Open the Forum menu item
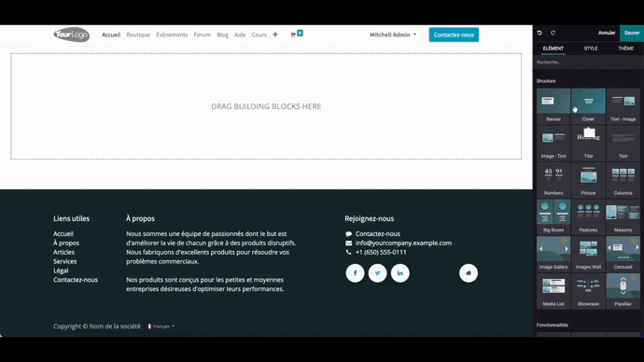The width and height of the screenshot is (644, 362). point(203,35)
